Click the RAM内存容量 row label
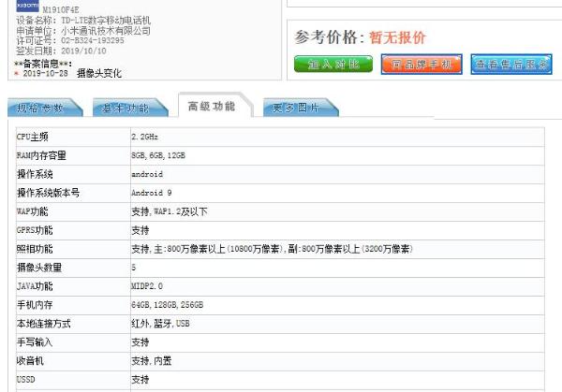 tap(41, 155)
